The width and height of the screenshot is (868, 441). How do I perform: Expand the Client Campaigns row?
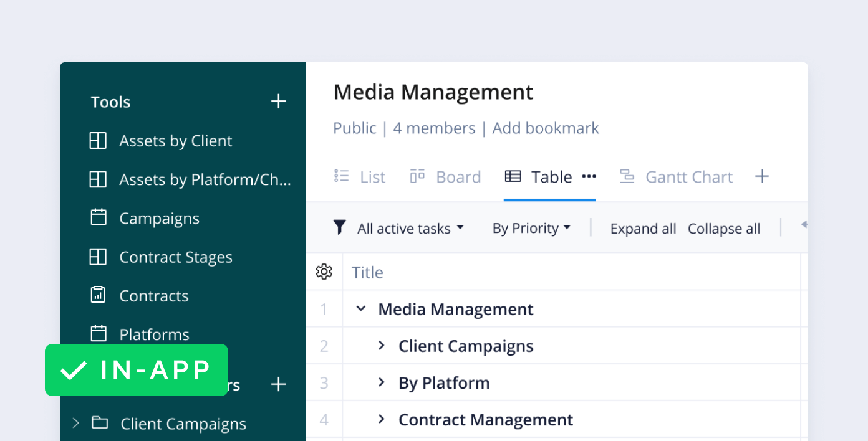point(382,346)
